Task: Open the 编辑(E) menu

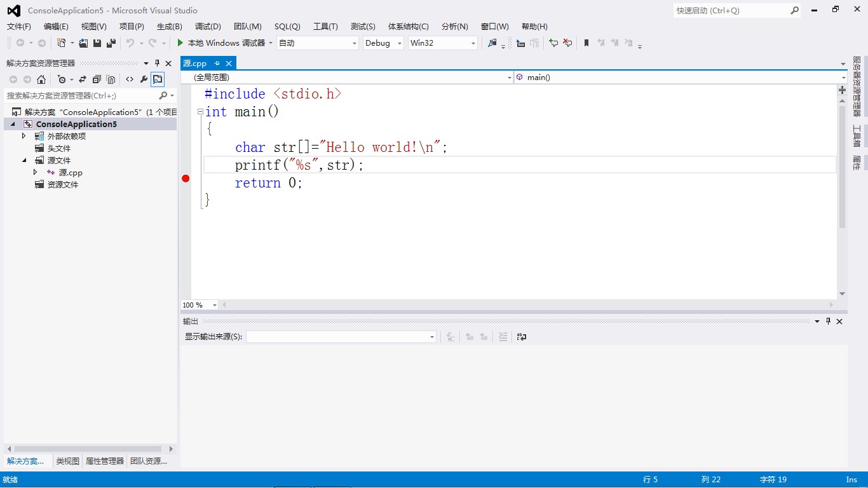Action: click(x=56, y=26)
